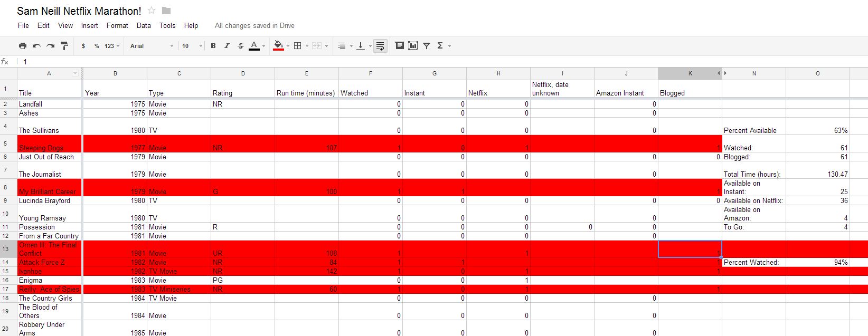The height and width of the screenshot is (336, 868).
Task: Click the fill color paint bucket
Action: click(x=278, y=46)
